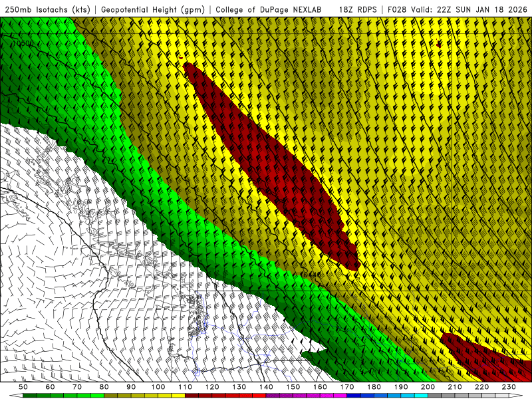Click the colorbar value 200

tap(428, 387)
